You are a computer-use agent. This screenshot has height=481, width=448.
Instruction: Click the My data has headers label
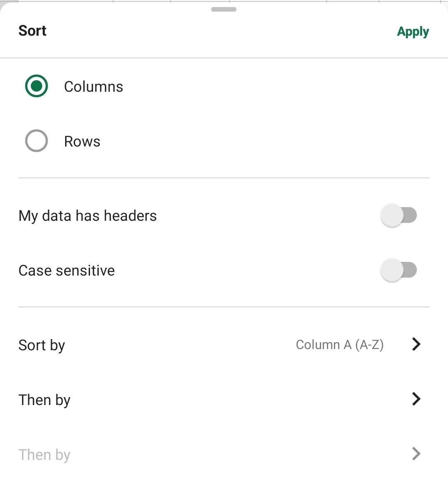click(x=88, y=216)
